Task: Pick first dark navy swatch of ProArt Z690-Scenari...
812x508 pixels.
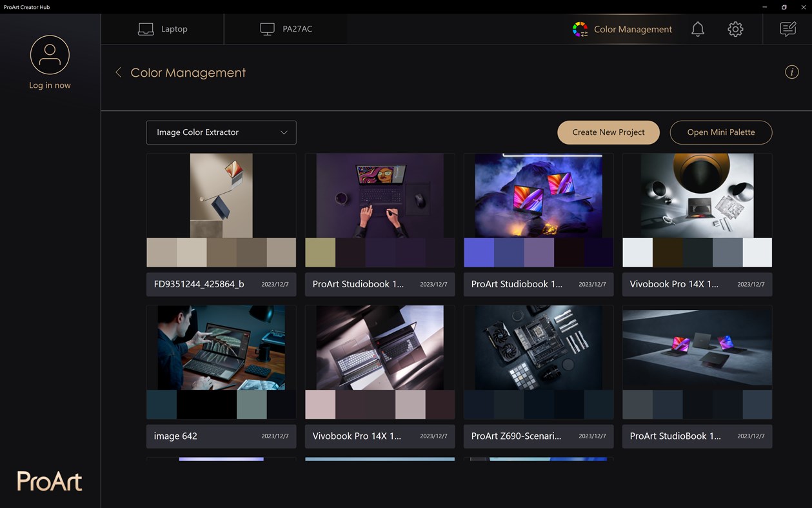Action: [x=479, y=405]
